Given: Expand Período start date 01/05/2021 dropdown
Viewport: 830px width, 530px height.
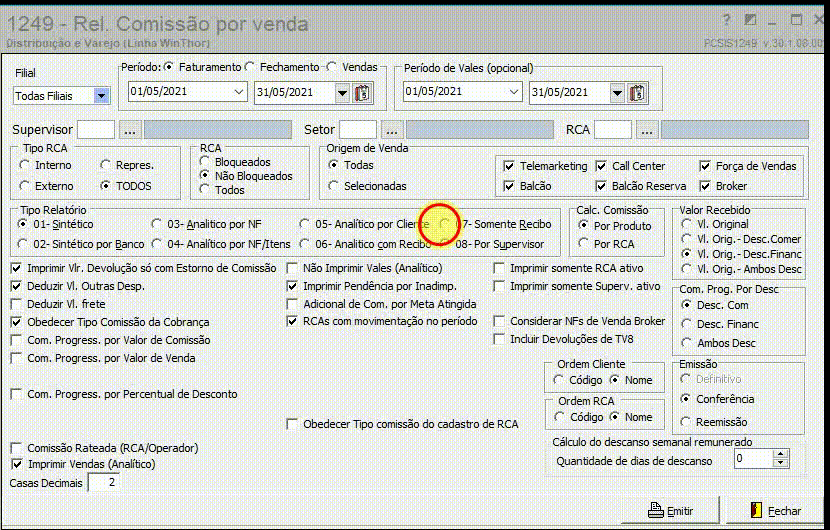Looking at the screenshot, I should (239, 92).
